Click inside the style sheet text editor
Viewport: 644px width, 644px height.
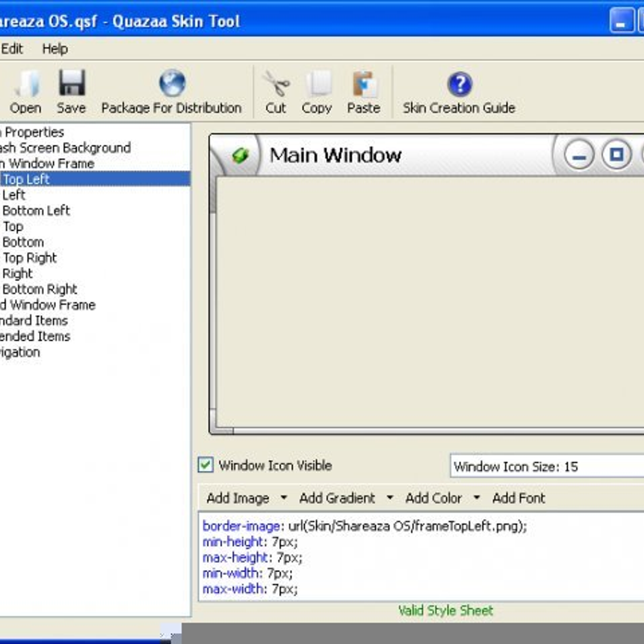421,557
